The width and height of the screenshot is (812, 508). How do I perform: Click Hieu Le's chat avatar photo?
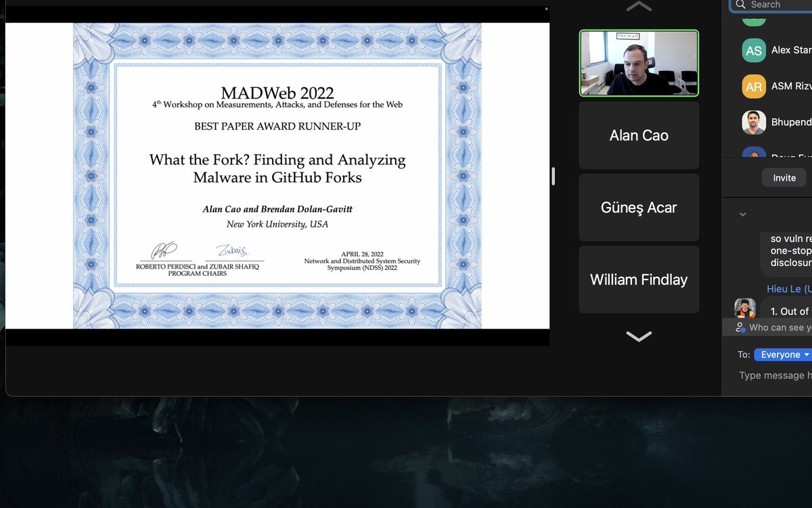pos(745,308)
